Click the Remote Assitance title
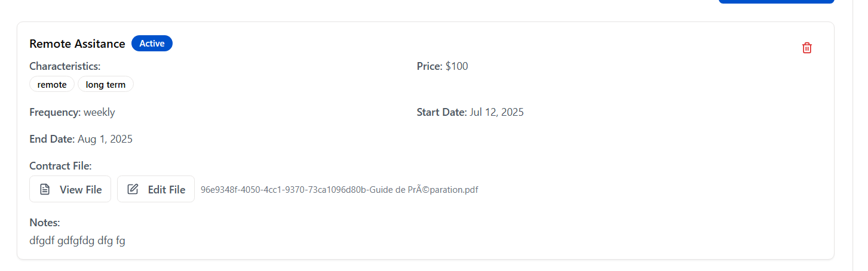This screenshot has width=868, height=271. (x=77, y=44)
